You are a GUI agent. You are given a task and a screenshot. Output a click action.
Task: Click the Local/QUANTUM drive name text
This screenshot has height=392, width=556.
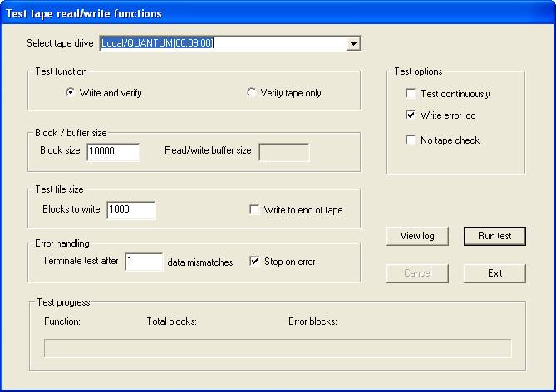pyautogui.click(x=157, y=43)
